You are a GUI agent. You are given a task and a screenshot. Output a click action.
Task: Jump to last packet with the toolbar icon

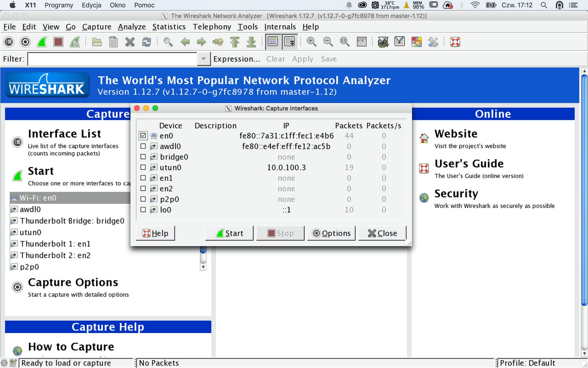pyautogui.click(x=251, y=42)
